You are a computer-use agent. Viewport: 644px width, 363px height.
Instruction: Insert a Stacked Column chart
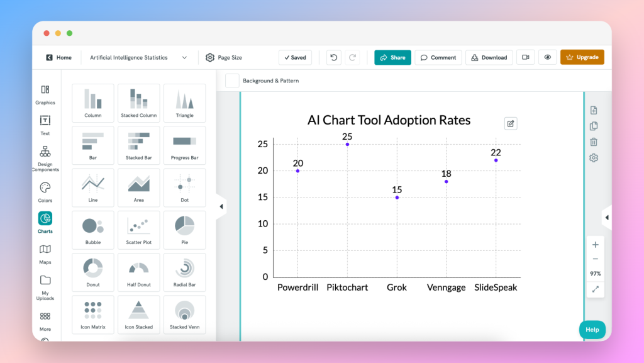pyautogui.click(x=139, y=103)
